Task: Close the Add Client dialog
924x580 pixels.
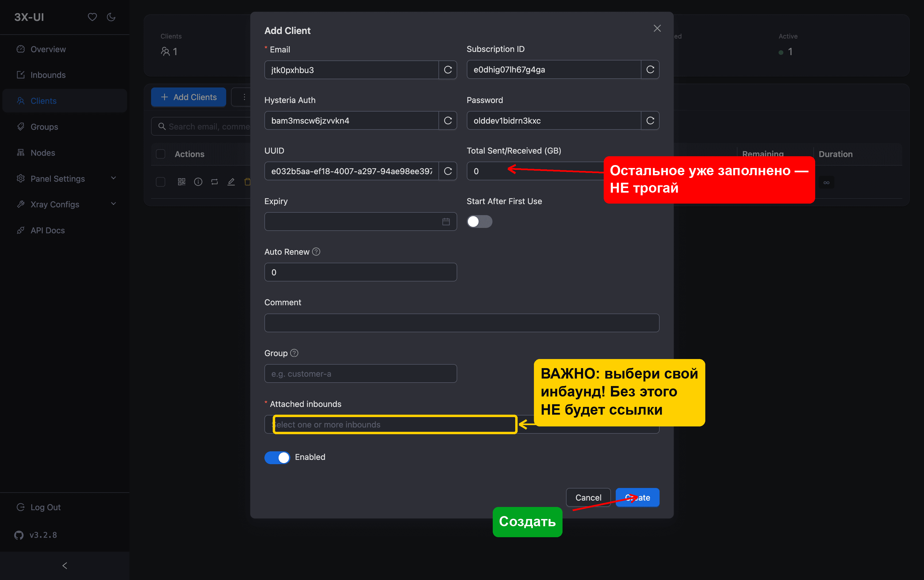Action: (x=657, y=28)
